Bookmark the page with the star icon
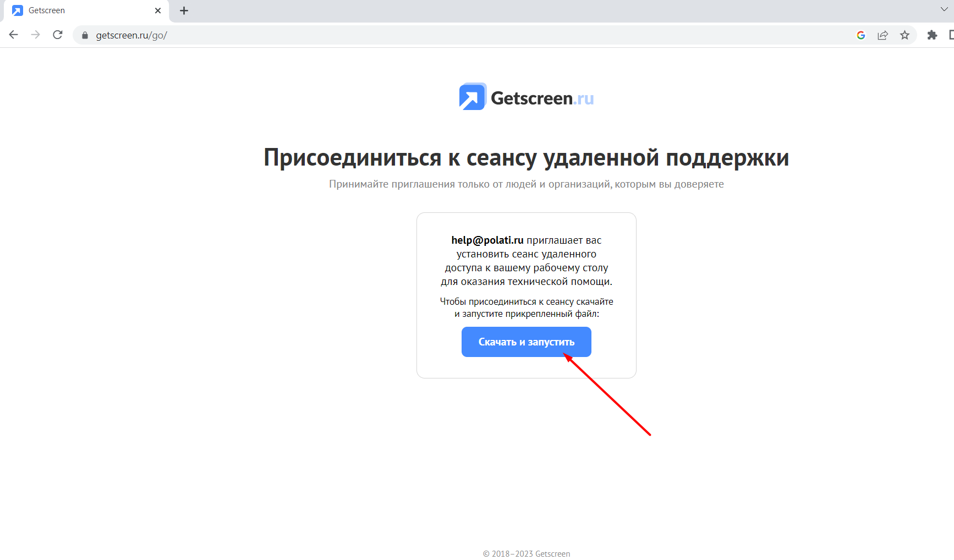 905,35
